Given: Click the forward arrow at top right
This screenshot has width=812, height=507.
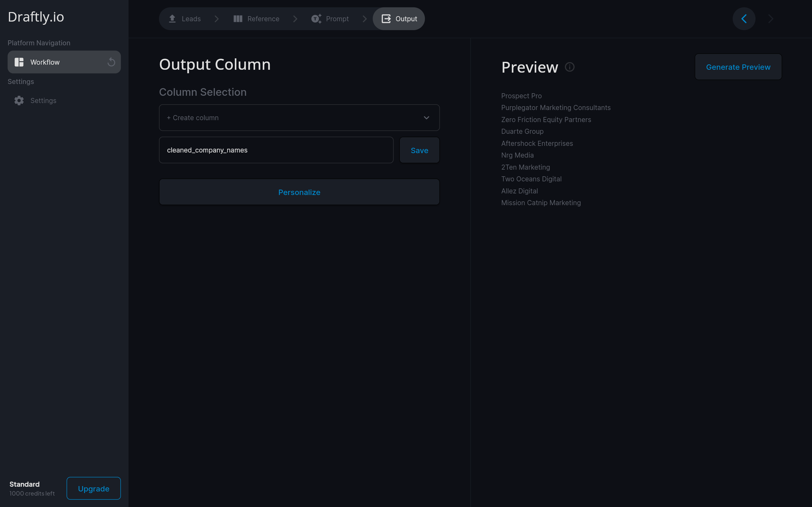Looking at the screenshot, I should (x=770, y=19).
